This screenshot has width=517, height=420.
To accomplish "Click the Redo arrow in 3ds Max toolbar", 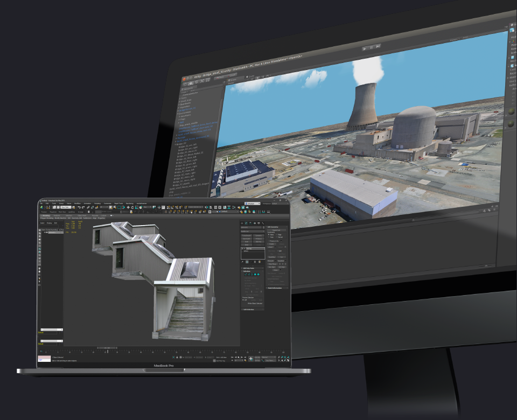I will [83, 207].
